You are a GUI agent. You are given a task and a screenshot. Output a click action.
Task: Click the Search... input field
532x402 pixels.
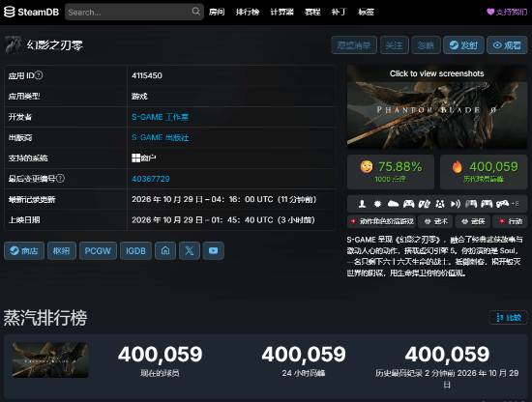point(134,12)
